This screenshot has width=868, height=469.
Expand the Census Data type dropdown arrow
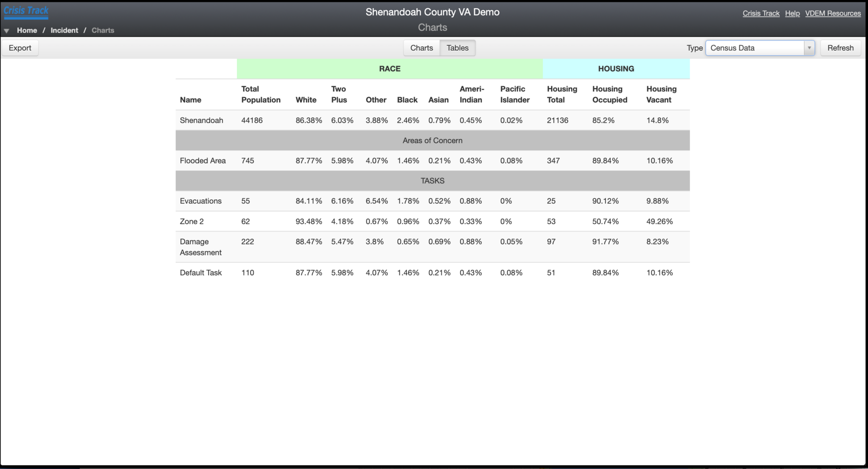click(x=809, y=48)
